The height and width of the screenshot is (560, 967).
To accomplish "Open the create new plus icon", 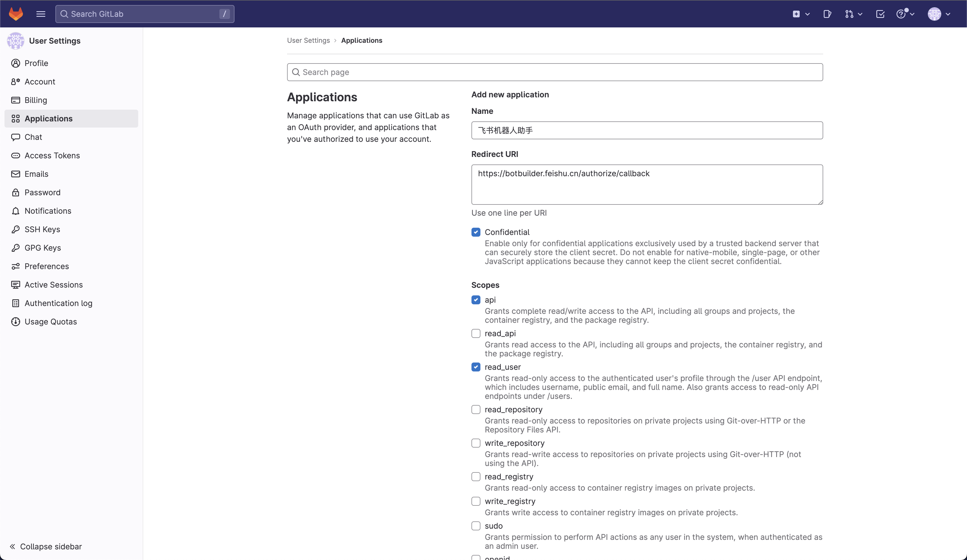I will (x=796, y=14).
